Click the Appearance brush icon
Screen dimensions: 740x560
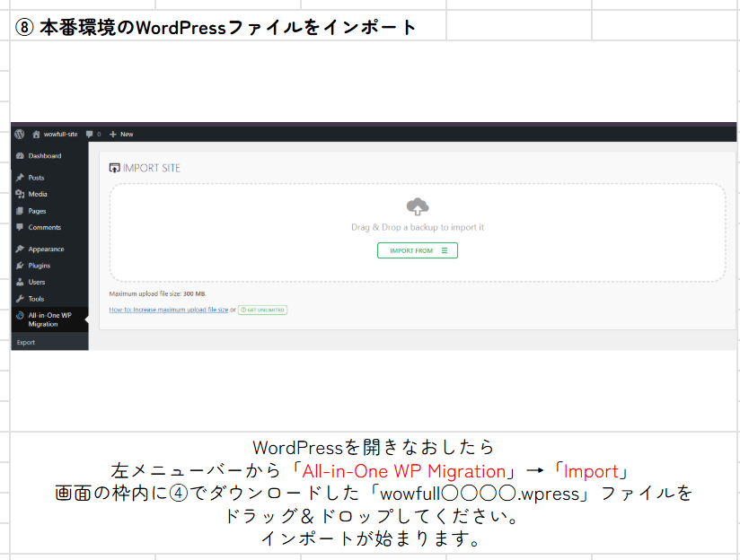pos(19,249)
